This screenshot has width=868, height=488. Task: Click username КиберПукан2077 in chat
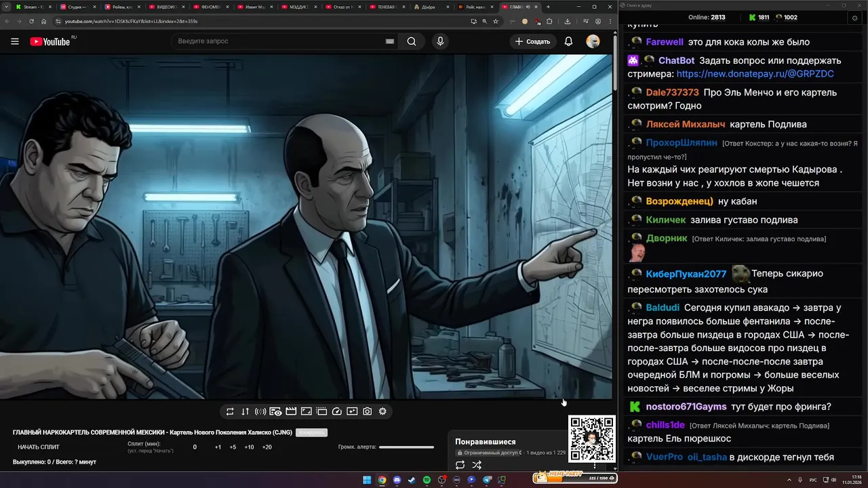tap(686, 274)
